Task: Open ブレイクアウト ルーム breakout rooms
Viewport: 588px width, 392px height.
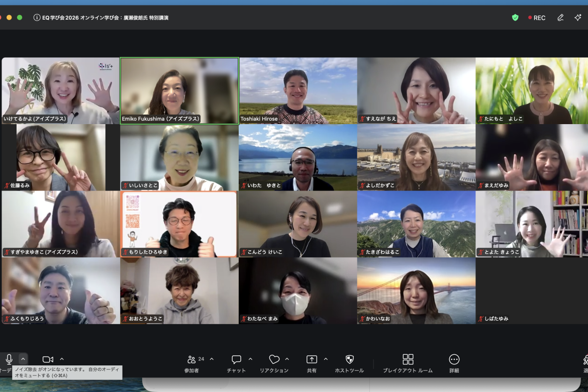Action: coord(408,363)
